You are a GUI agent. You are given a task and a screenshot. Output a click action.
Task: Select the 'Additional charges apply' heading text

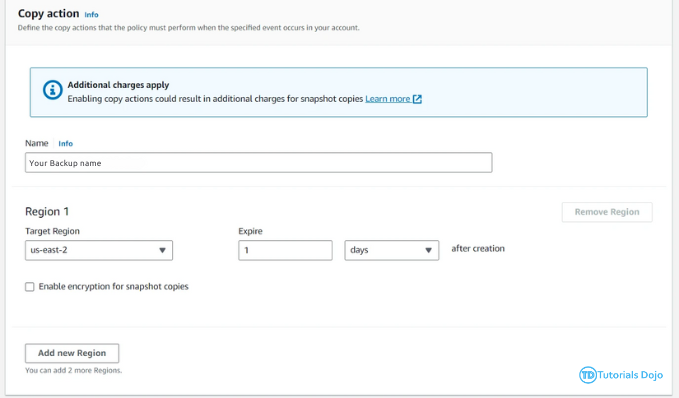point(118,85)
